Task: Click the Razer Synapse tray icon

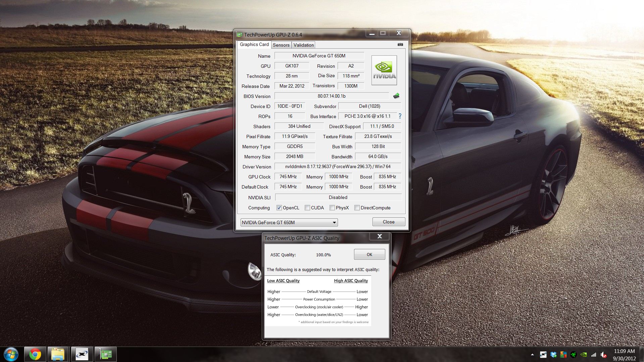Action: point(574,354)
